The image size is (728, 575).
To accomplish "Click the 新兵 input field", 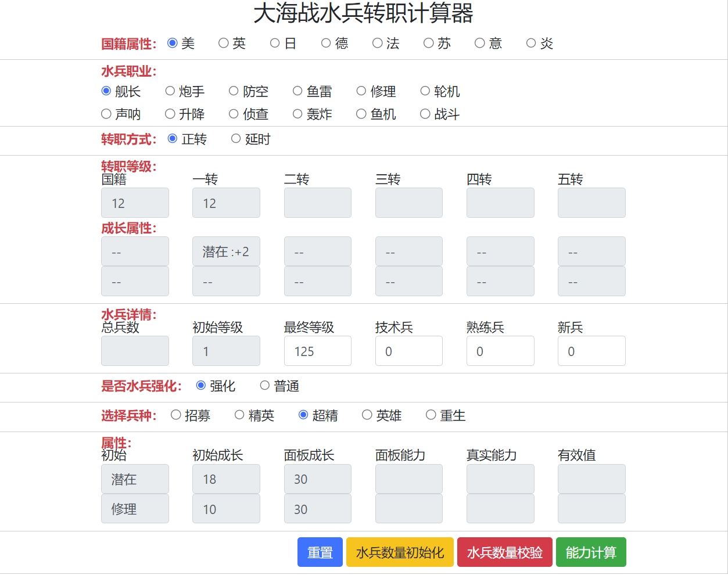I will point(591,351).
